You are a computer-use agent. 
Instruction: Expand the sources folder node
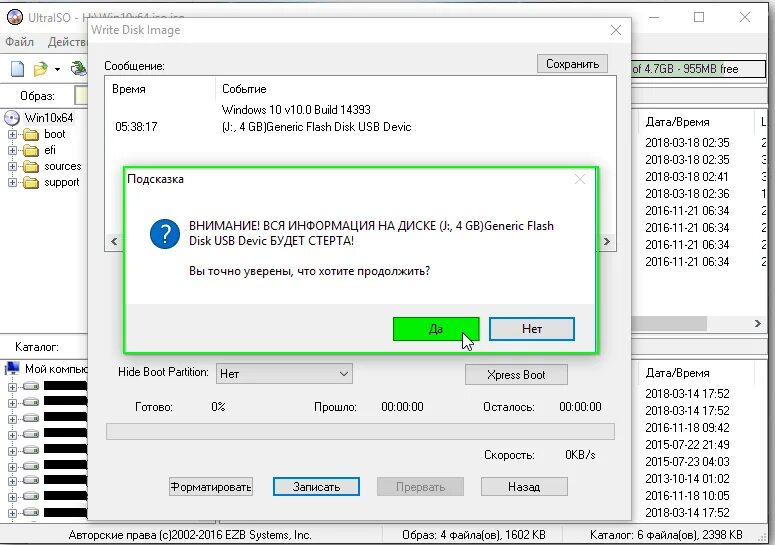coord(12,167)
